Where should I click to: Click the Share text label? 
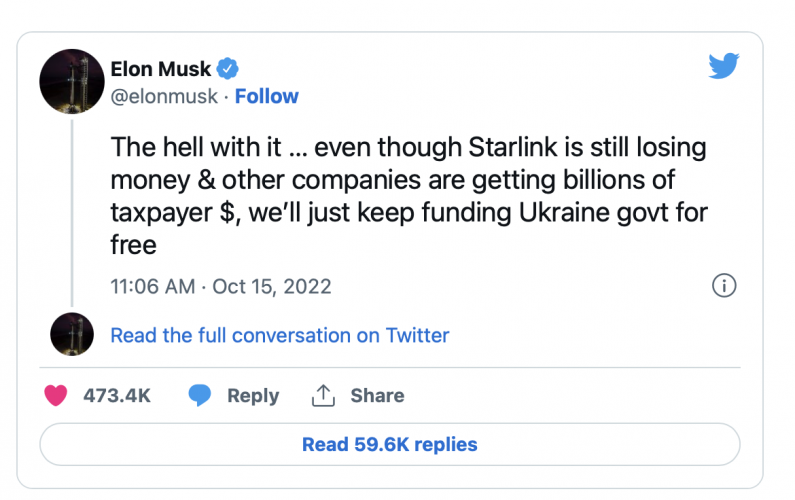(377, 395)
